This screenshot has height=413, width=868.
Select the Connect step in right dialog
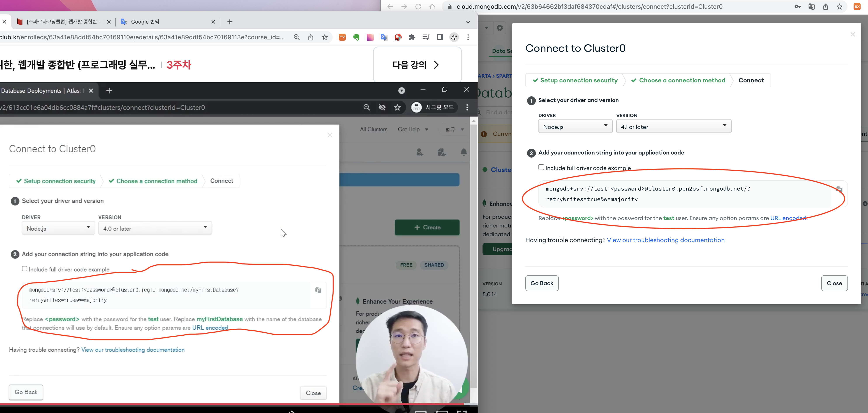[751, 80]
